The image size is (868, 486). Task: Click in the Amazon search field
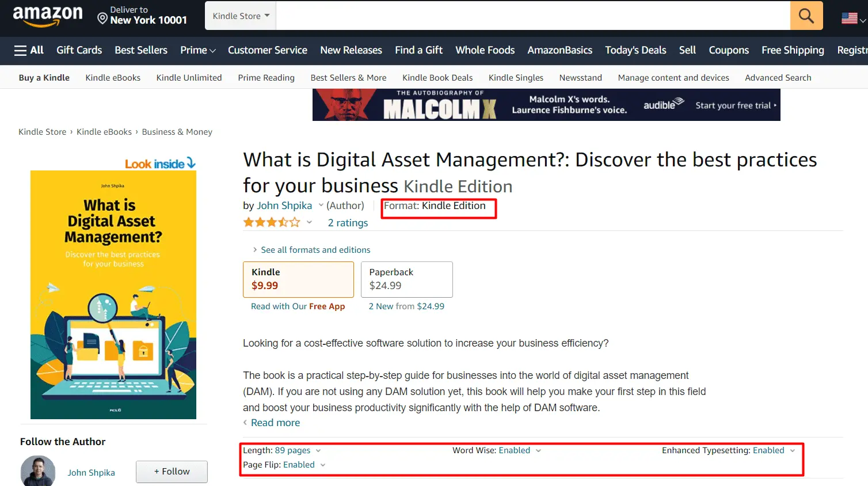[x=533, y=16]
